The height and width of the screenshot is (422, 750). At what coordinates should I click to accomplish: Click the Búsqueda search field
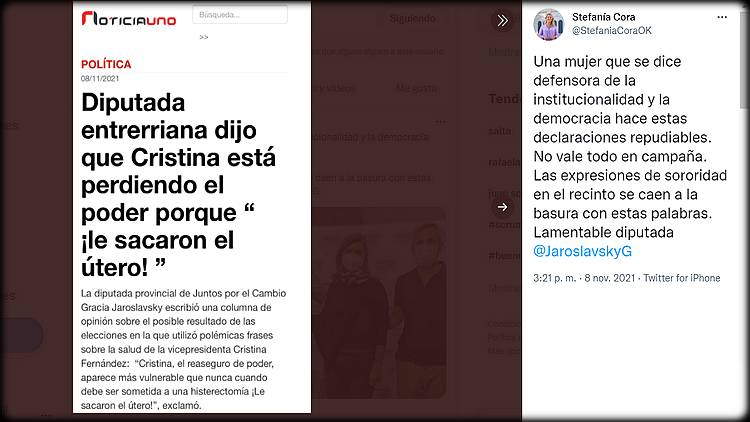tap(240, 14)
